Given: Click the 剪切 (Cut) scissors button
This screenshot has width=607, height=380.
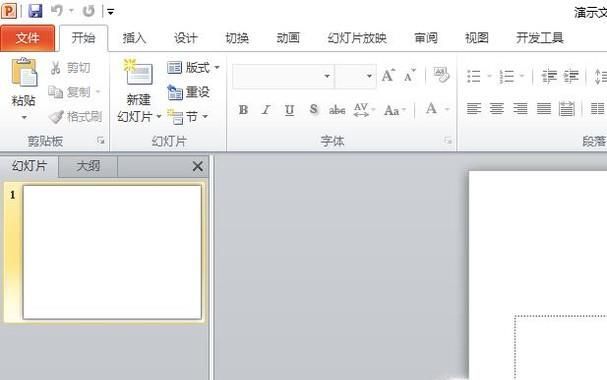Looking at the screenshot, I should pos(70,68).
